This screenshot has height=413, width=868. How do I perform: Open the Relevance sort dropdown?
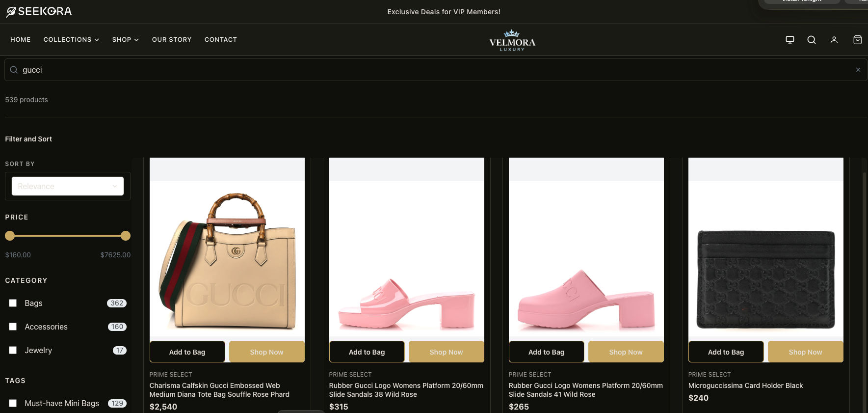click(x=68, y=186)
